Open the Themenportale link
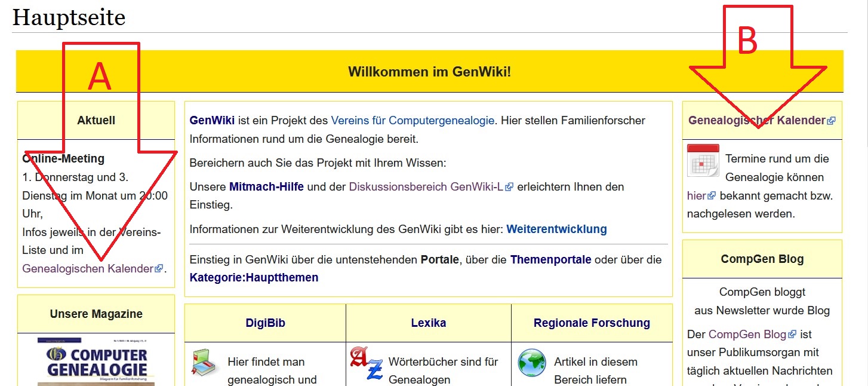Viewport: 868px width, 386px height. coord(550,260)
